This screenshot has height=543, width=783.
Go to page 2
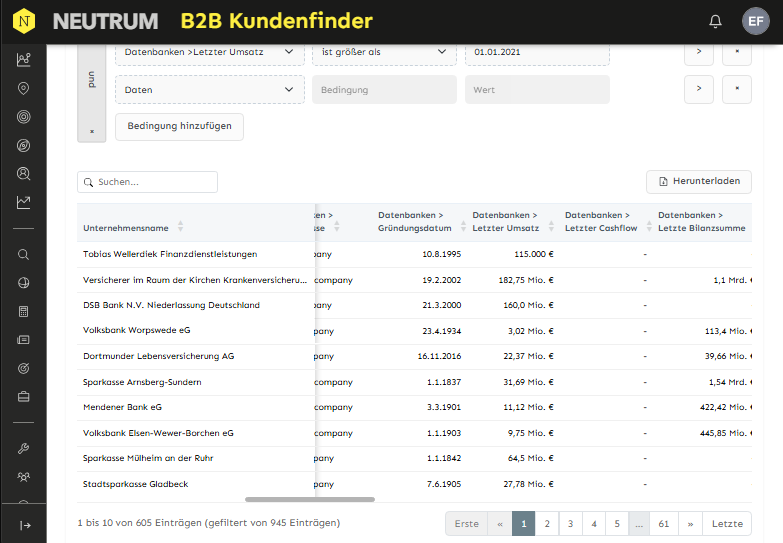547,524
